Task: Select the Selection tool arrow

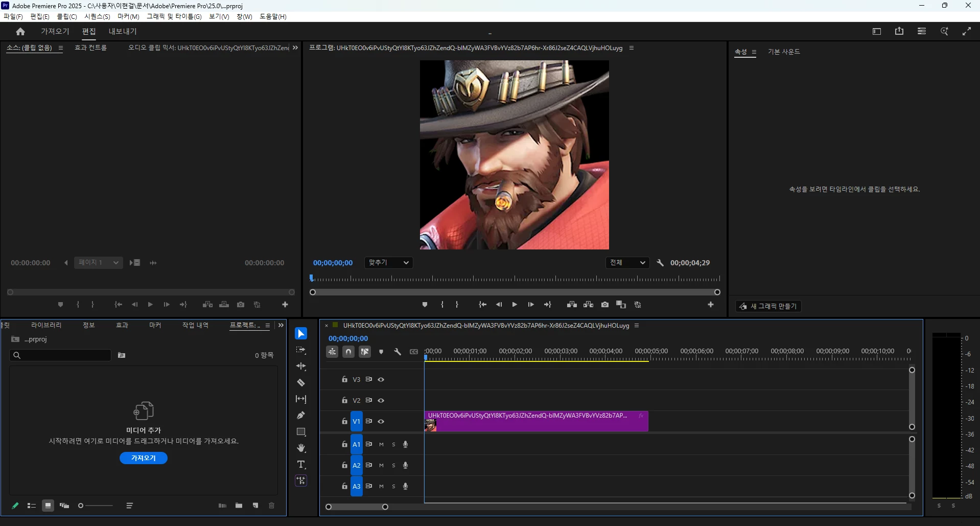Action: (301, 334)
